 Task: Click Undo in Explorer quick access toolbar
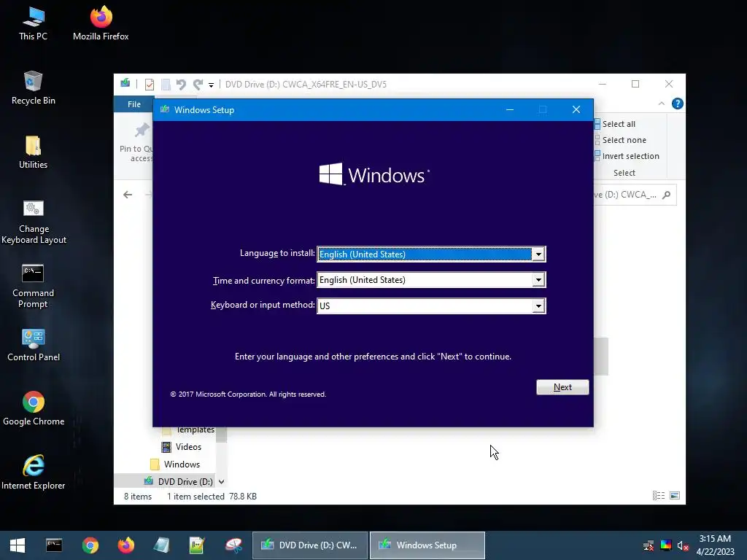pyautogui.click(x=181, y=85)
